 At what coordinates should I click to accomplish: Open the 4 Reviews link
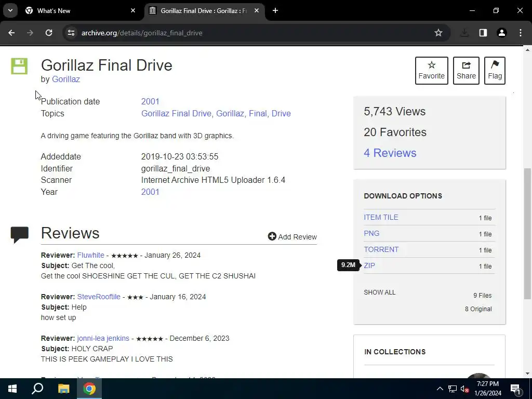coord(390,153)
